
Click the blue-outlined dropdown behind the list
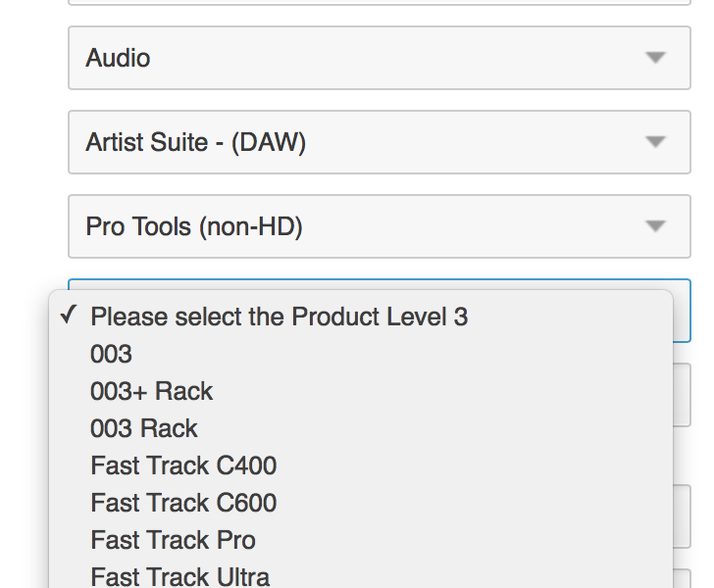[x=682, y=312]
